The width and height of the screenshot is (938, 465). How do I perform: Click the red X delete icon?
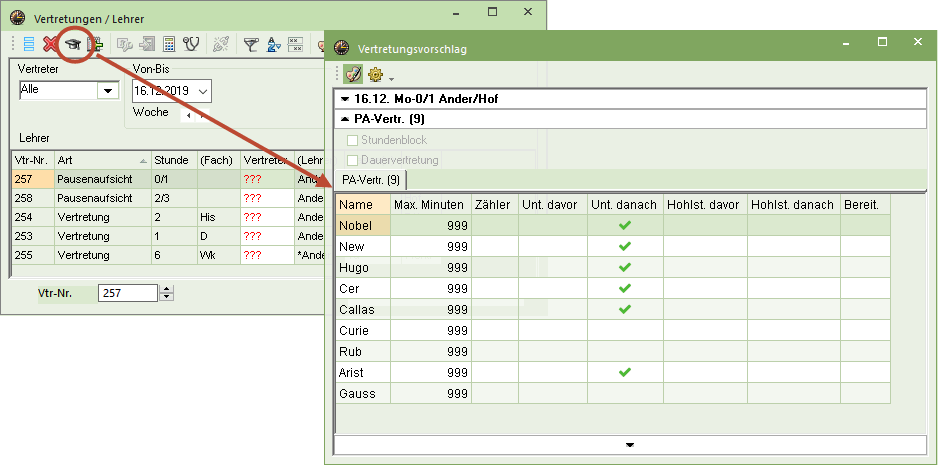(x=51, y=44)
